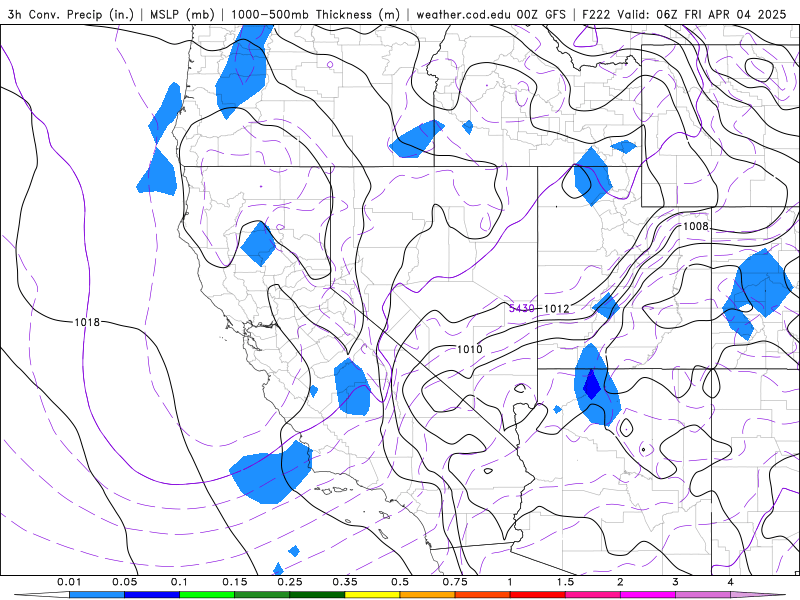The width and height of the screenshot is (800, 600).
Task: Click the dark blue diamond precipitation core
Action: (592, 384)
